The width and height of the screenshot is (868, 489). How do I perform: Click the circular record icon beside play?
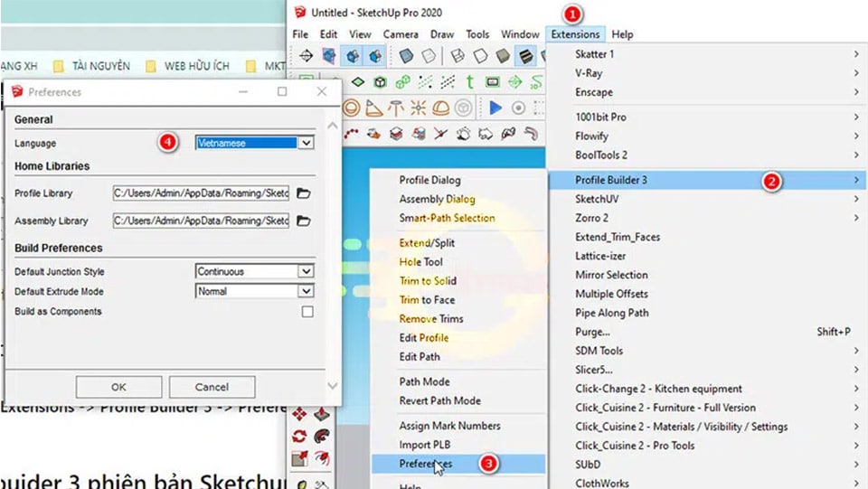(x=518, y=108)
